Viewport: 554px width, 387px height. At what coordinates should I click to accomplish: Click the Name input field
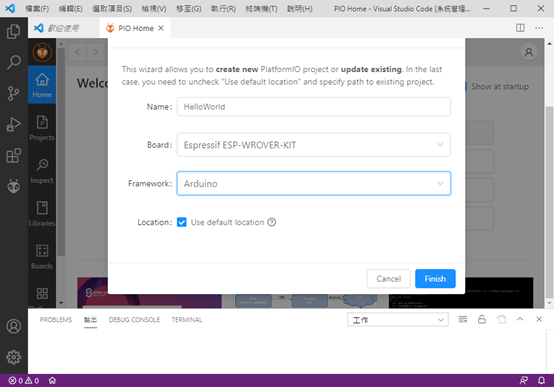[x=314, y=107]
